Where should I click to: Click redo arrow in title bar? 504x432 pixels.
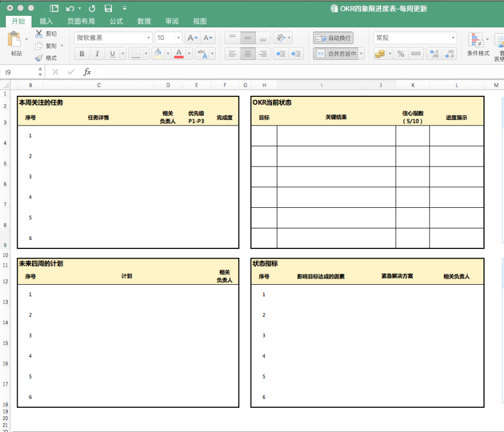click(x=92, y=8)
